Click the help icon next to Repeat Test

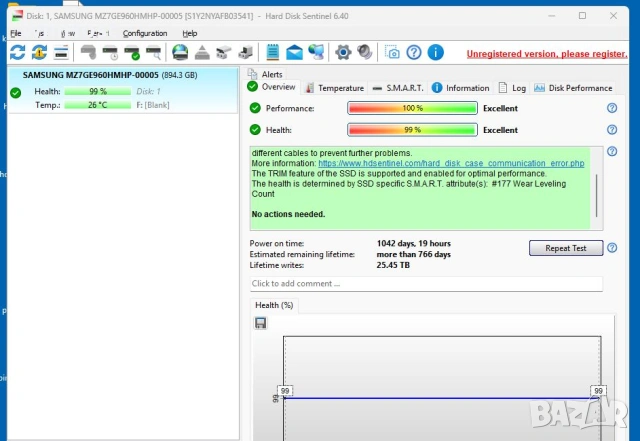point(612,247)
